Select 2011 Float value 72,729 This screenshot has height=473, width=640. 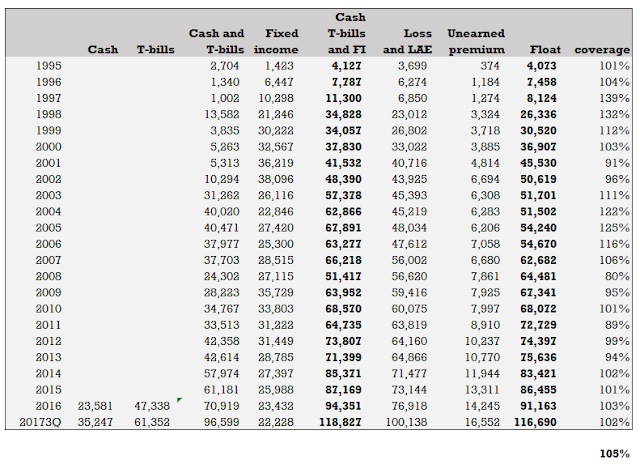coord(538,325)
